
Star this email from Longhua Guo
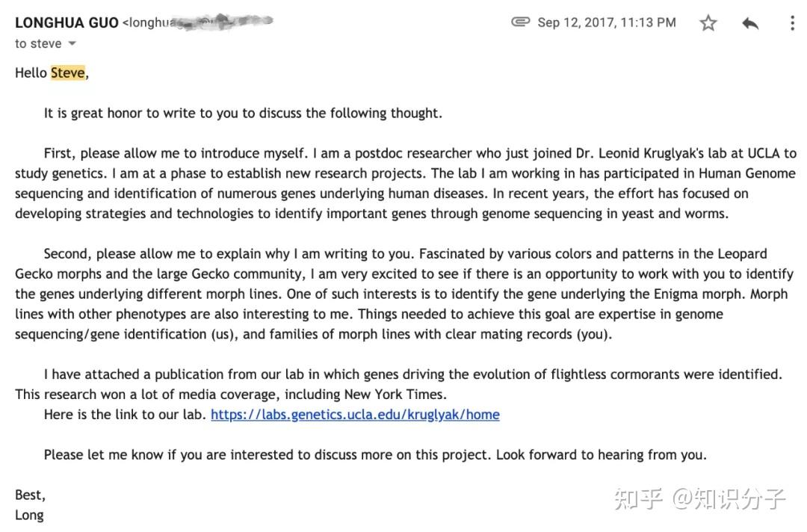pos(708,23)
